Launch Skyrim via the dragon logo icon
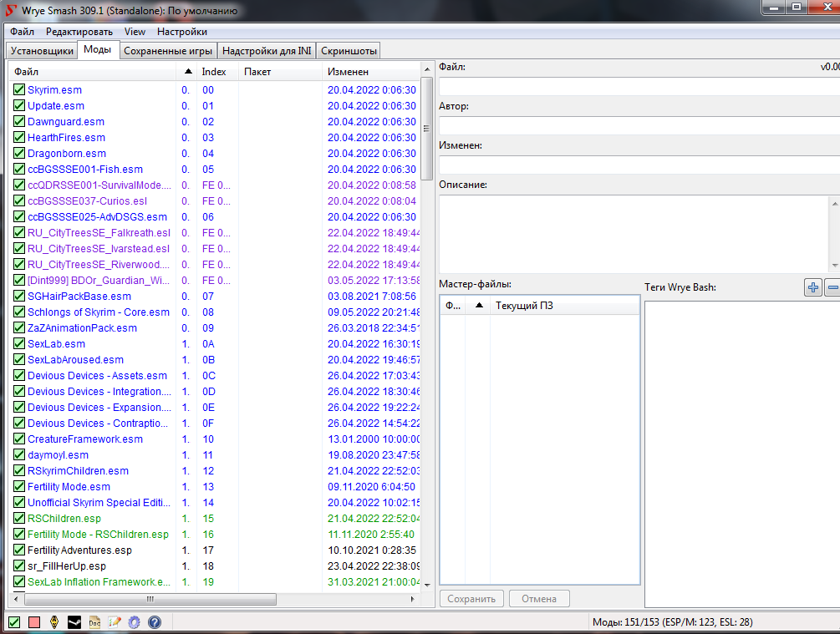This screenshot has height=634, width=840. click(54, 622)
